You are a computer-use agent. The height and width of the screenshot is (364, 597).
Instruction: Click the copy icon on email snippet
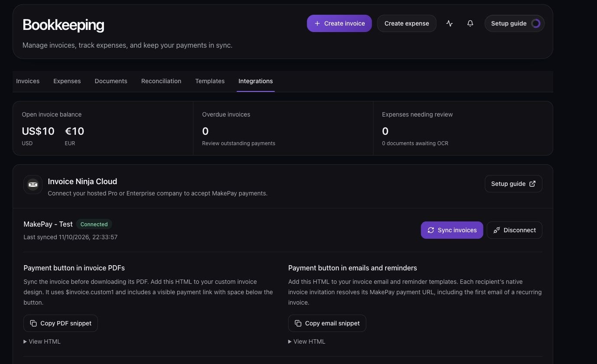tap(298, 323)
